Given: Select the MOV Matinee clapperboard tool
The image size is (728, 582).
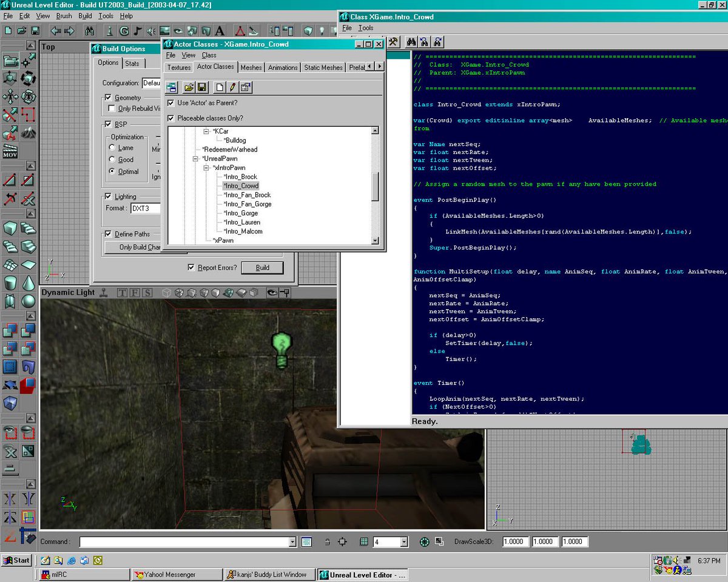Looking at the screenshot, I should click(x=10, y=152).
